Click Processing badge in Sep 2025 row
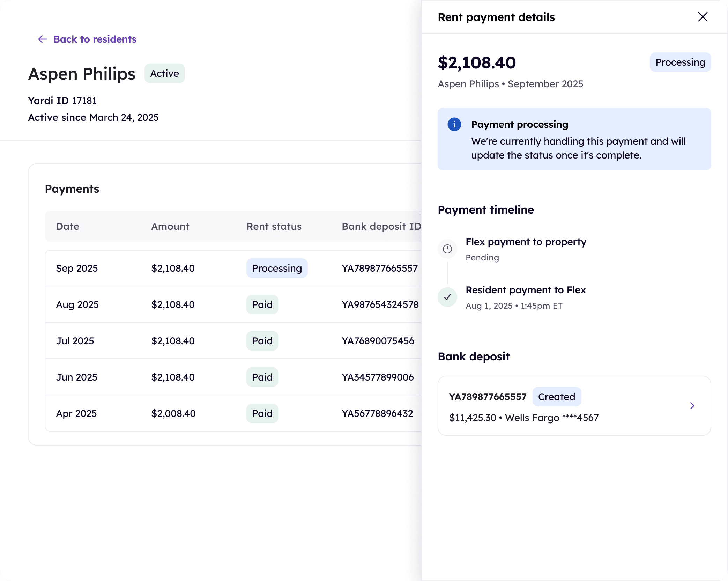The image size is (728, 581). 277,268
